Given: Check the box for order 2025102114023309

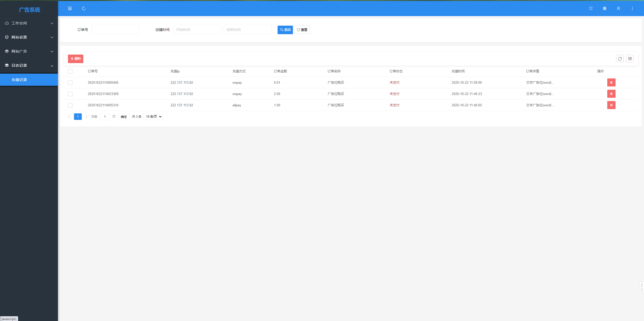Looking at the screenshot, I should (x=70, y=94).
